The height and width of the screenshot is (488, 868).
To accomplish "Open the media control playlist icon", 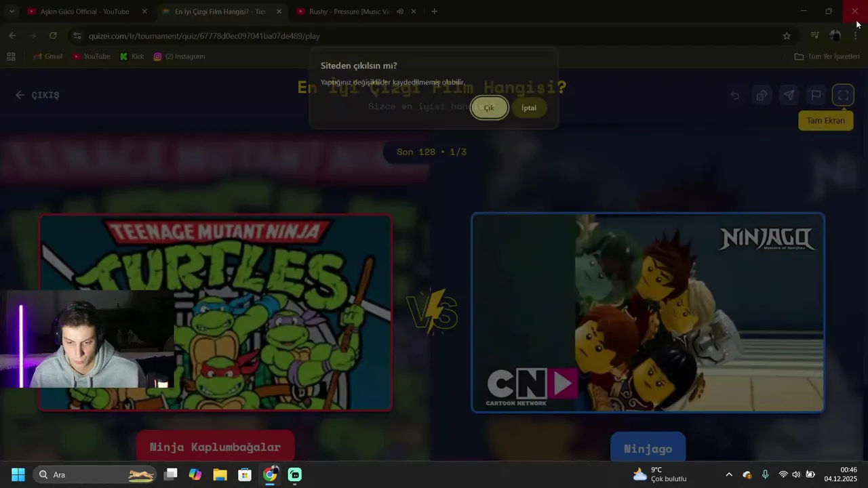I will point(815,36).
